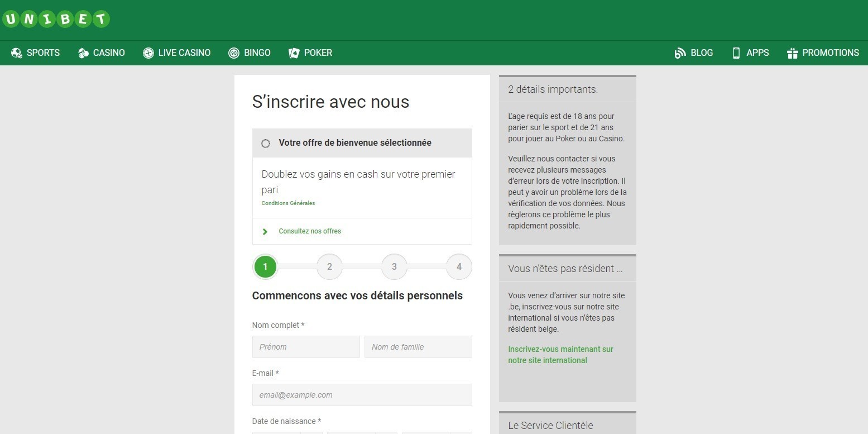The height and width of the screenshot is (434, 868).
Task: Click the Unibet logo
Action: point(56,19)
